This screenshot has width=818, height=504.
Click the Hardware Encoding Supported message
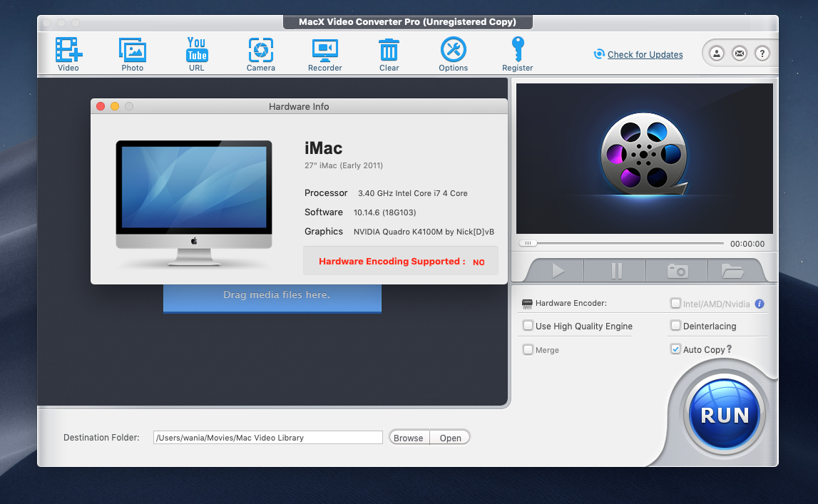coord(401,261)
